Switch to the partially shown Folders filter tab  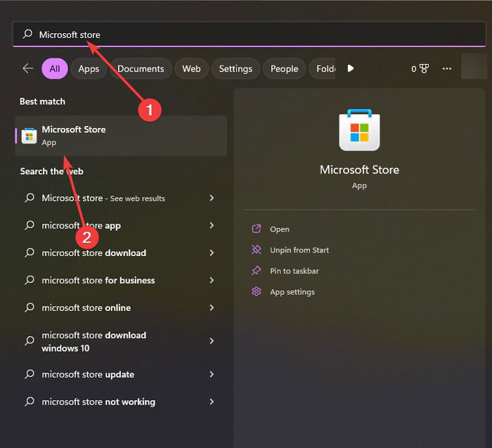(322, 68)
